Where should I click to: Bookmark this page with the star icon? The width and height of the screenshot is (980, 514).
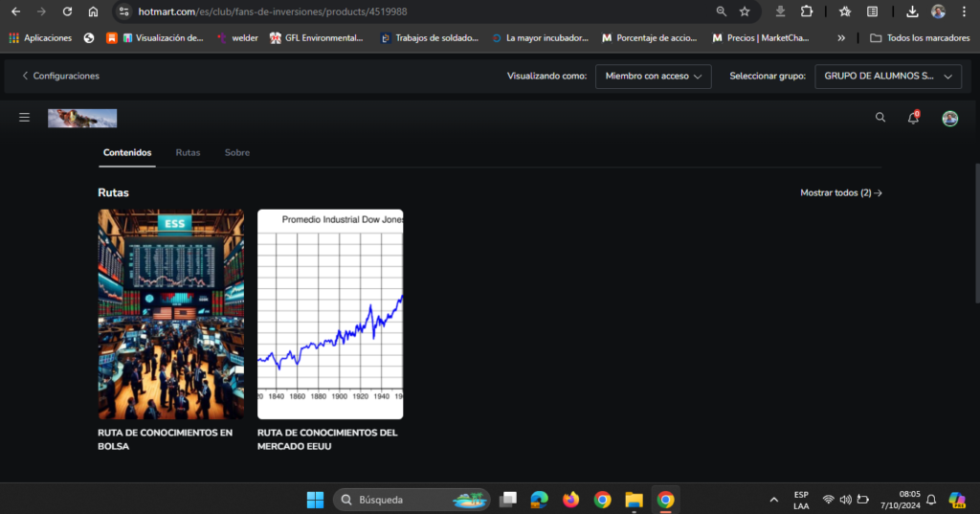(746, 11)
